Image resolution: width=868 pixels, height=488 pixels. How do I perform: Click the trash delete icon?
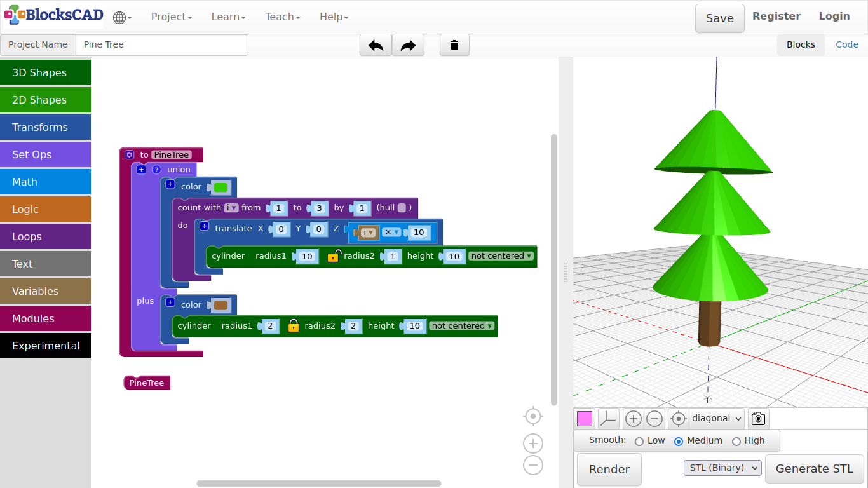pos(454,45)
